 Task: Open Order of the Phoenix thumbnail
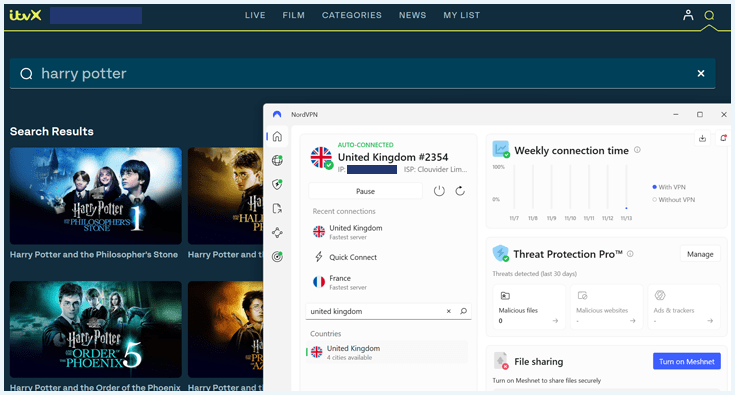click(x=96, y=329)
